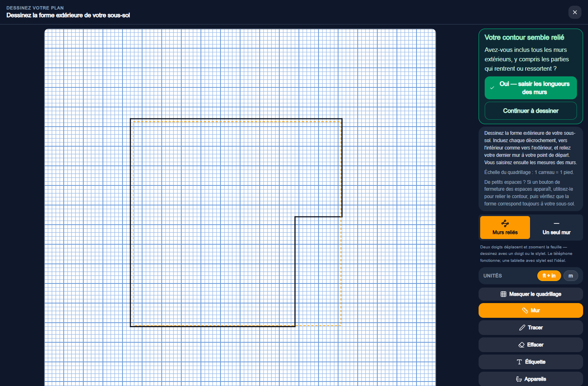Choose the Étiquette label tool
This screenshot has height=386, width=588.
pos(530,362)
